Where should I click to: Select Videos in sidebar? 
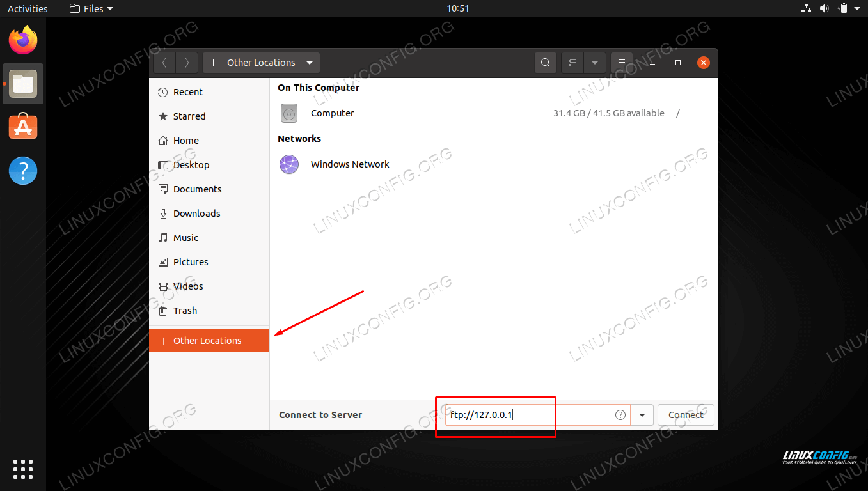tap(209, 286)
